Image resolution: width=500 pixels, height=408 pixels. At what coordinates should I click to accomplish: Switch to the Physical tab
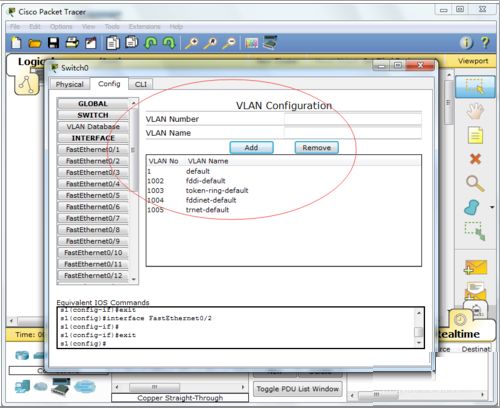click(70, 84)
